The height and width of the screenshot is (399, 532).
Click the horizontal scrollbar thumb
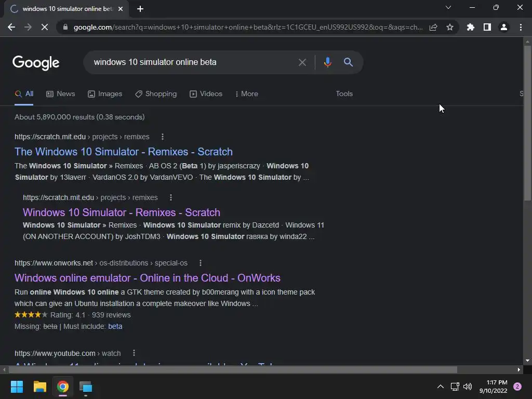pyautogui.click(x=232, y=369)
